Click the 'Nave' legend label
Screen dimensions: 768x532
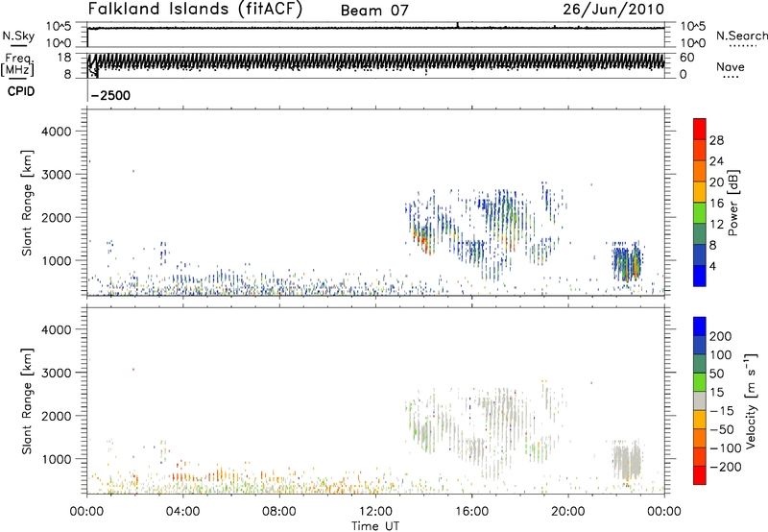click(731, 66)
